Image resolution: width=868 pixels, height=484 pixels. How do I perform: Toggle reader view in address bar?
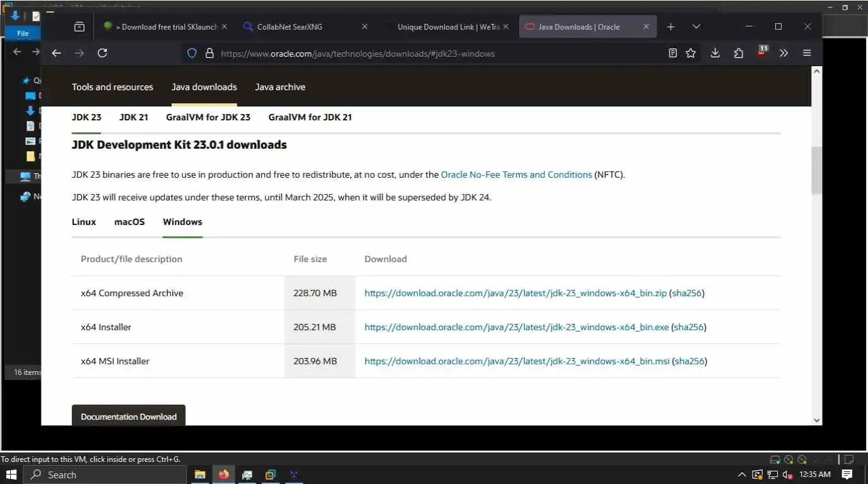click(x=673, y=54)
